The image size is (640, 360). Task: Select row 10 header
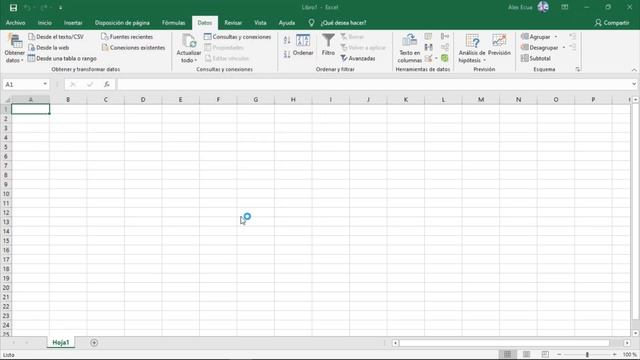[6, 194]
